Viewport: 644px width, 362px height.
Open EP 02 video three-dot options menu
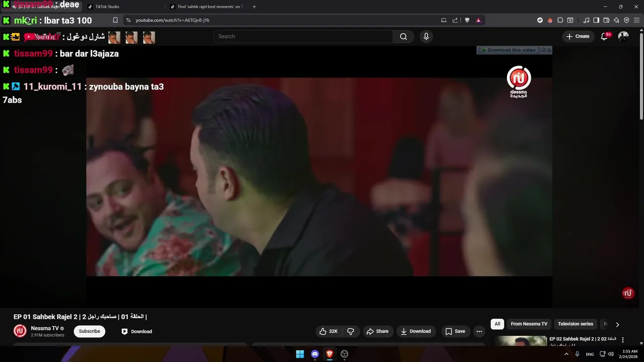[623, 340]
